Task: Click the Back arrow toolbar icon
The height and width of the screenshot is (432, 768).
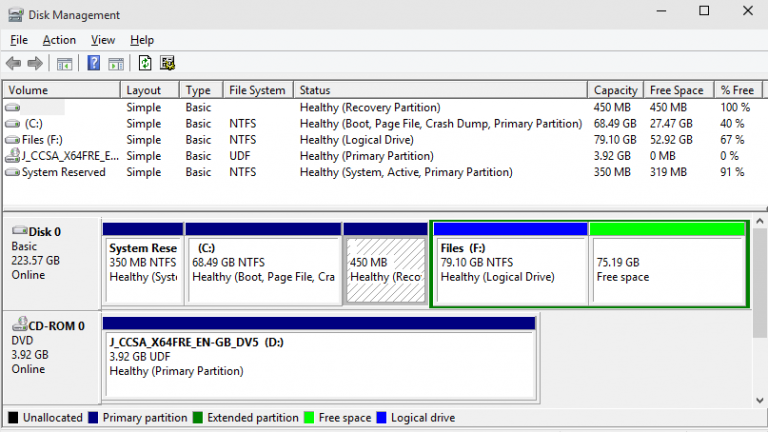Action: click(13, 63)
